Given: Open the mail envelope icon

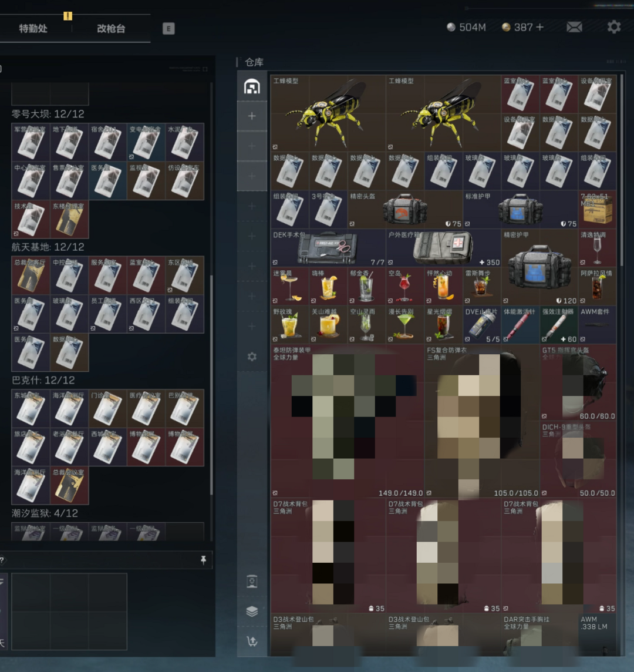Looking at the screenshot, I should (x=574, y=27).
